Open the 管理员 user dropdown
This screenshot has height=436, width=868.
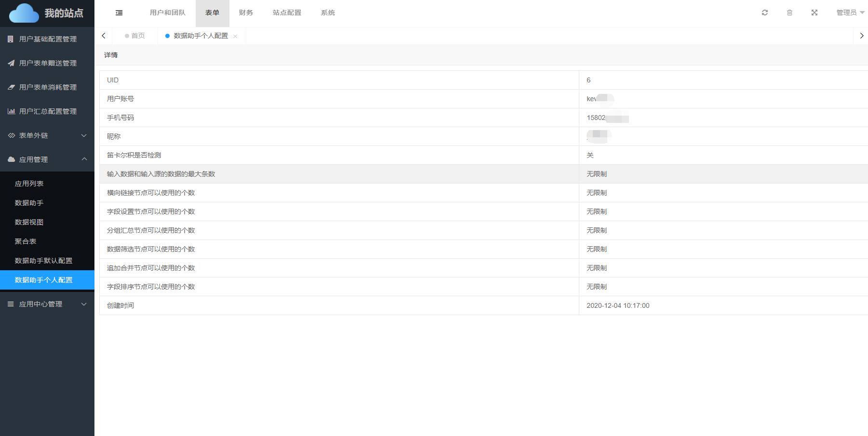(x=850, y=13)
